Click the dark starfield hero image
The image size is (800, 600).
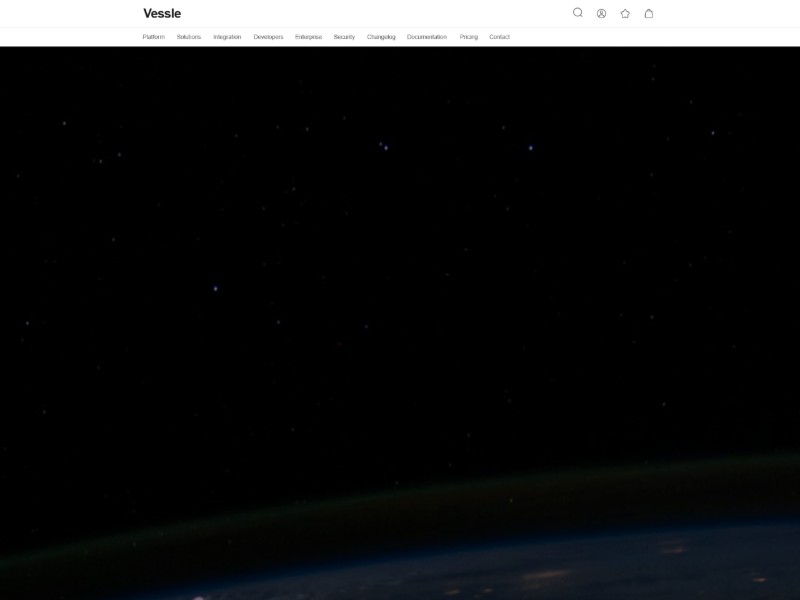[400, 250]
